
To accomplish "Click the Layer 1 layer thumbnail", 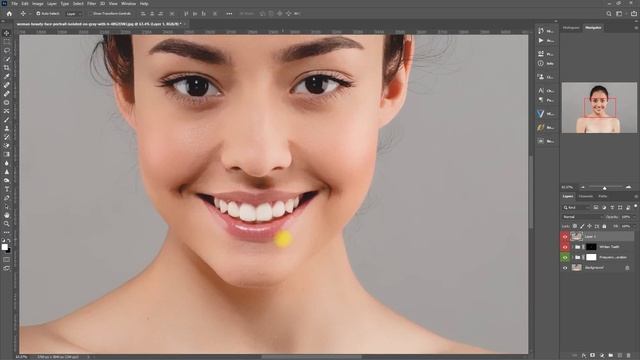I will (577, 236).
